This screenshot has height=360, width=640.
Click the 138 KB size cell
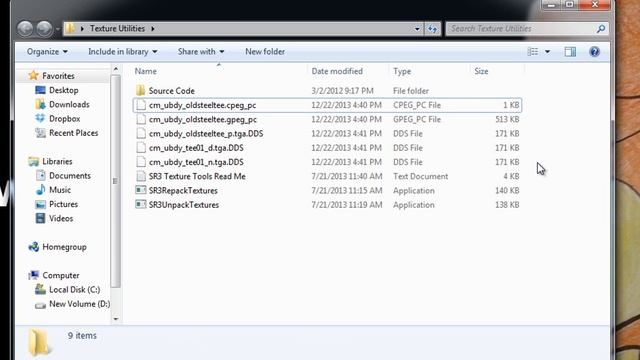pos(507,205)
